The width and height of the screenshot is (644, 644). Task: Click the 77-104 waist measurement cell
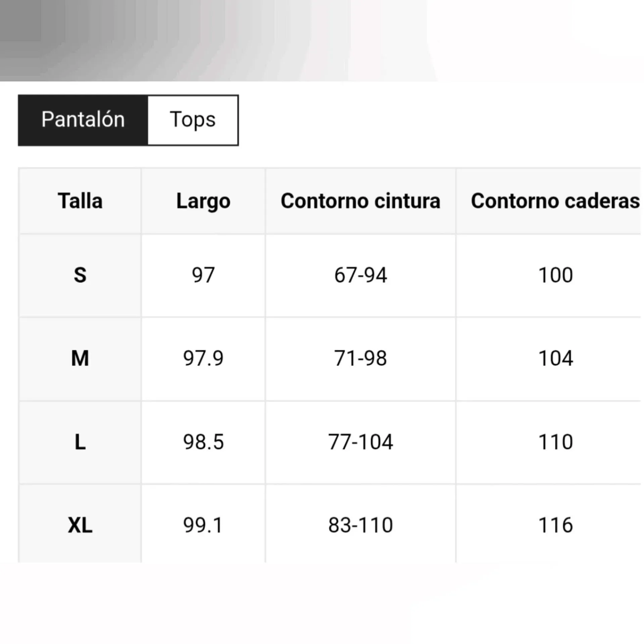point(360,442)
